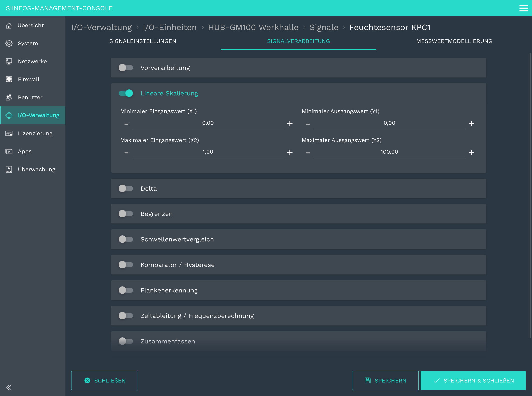532x396 pixels.
Task: Increase Minimaler Eingangswert (X1) with plus
Action: 290,123
